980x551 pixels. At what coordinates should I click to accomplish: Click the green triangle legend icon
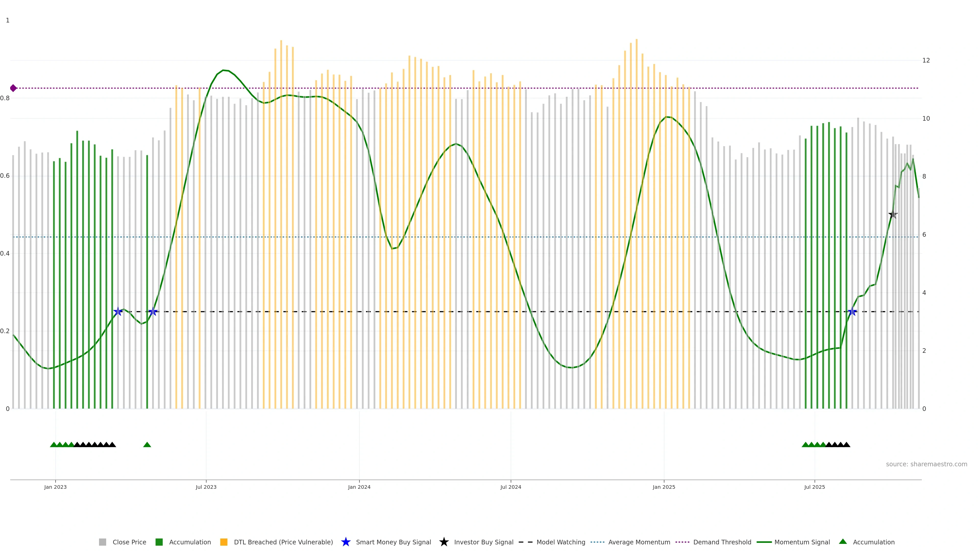click(843, 542)
